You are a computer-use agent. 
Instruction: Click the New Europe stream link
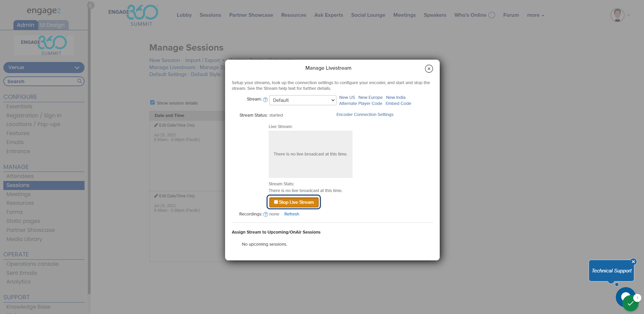(x=370, y=98)
